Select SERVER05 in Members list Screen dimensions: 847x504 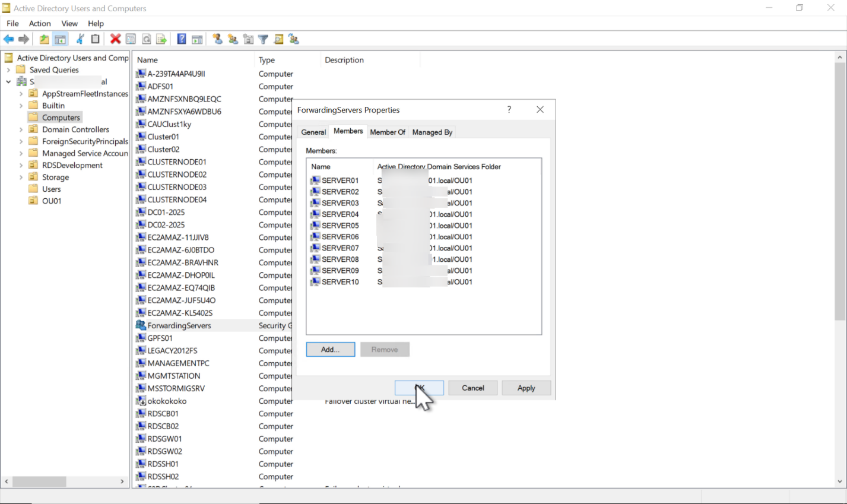click(340, 226)
